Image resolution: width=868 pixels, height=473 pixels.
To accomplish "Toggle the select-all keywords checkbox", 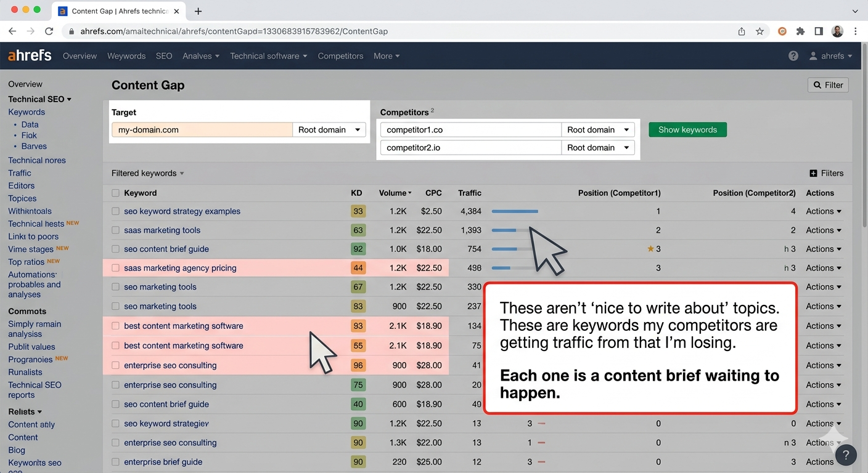I will pyautogui.click(x=115, y=193).
